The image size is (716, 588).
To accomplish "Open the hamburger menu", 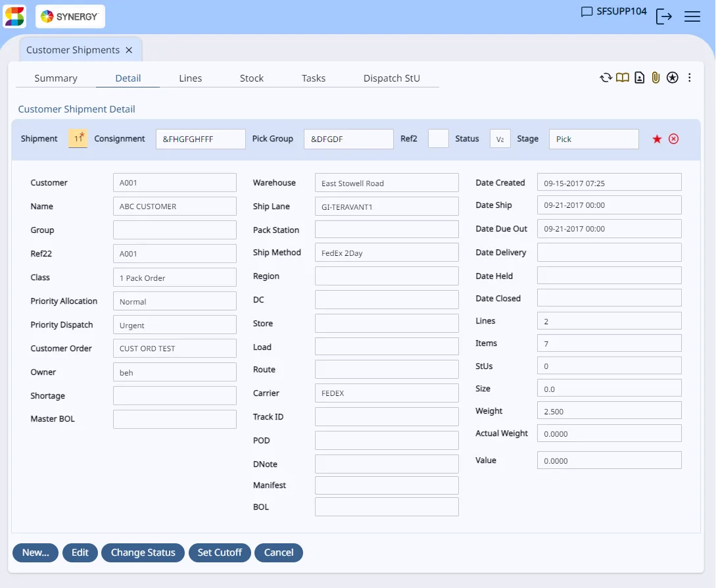I will (692, 17).
